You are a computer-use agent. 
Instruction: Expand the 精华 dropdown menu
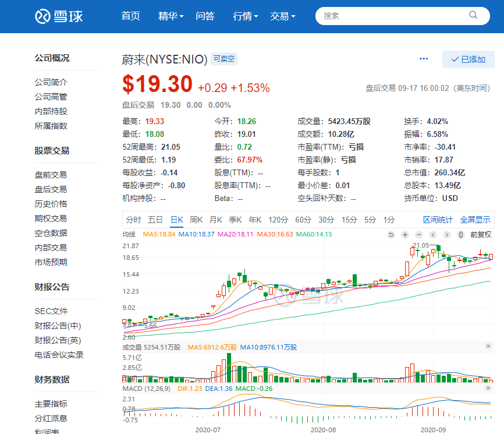pos(171,16)
